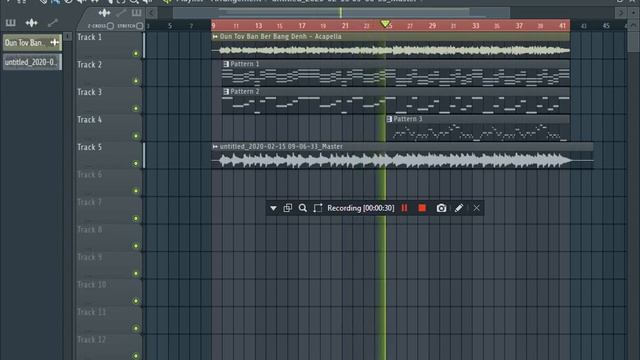This screenshot has width=640, height=360.
Task: Click the Track 2 label
Action: (89, 64)
